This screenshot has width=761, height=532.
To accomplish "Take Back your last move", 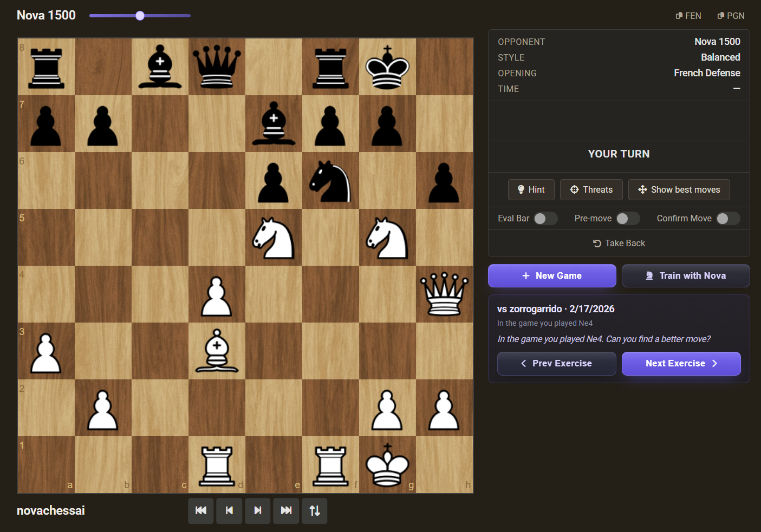I will (x=619, y=243).
